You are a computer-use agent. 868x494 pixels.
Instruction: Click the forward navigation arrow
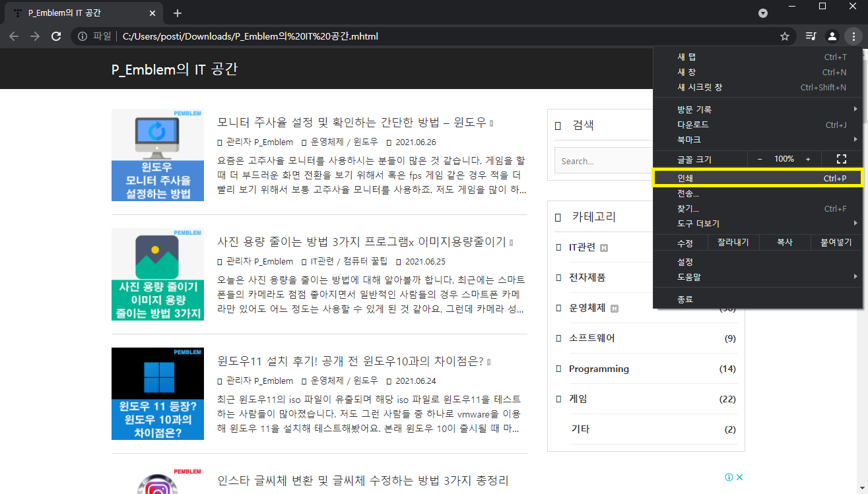tap(34, 36)
